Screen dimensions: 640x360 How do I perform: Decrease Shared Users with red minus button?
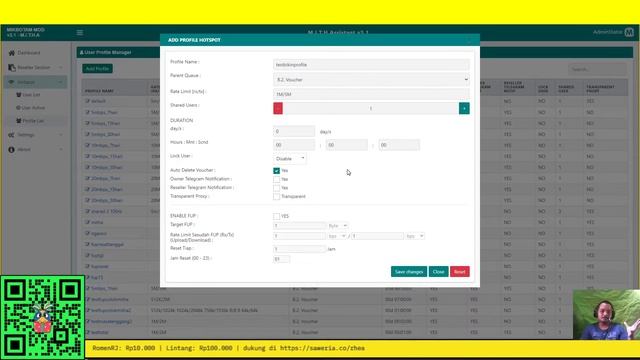pyautogui.click(x=278, y=108)
